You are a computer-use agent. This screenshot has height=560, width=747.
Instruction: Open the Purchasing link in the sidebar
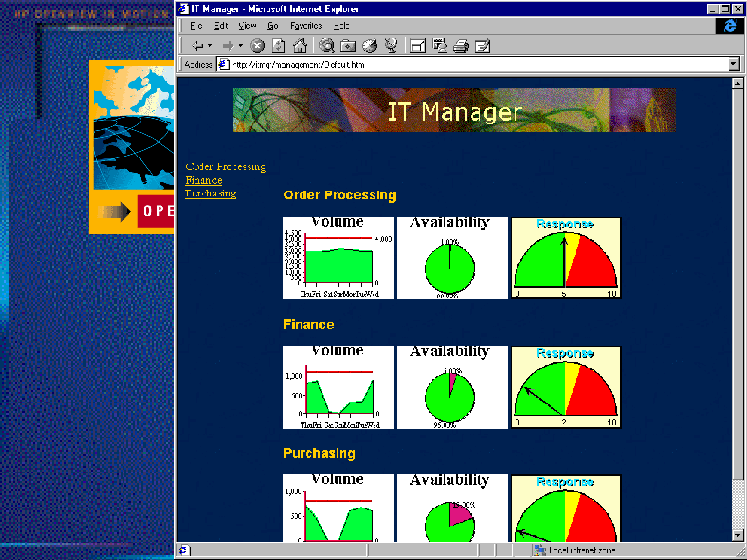(210, 193)
